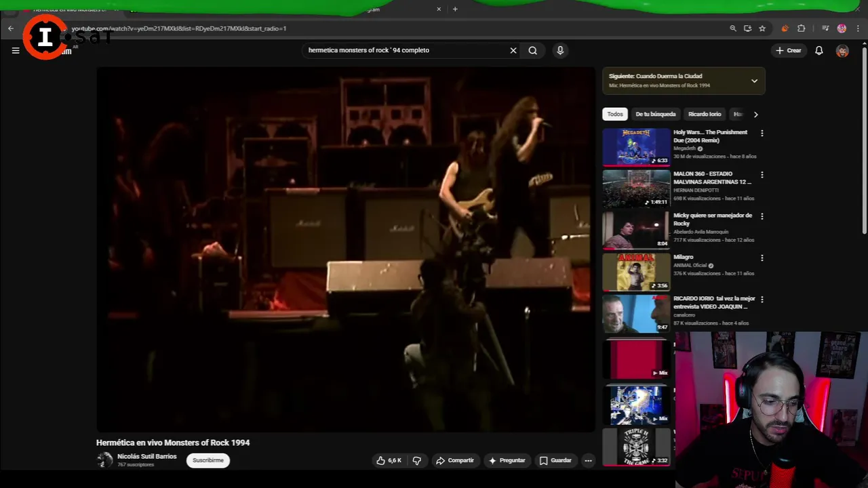Open options for MALON 360 video
The image size is (868, 488).
point(762,175)
